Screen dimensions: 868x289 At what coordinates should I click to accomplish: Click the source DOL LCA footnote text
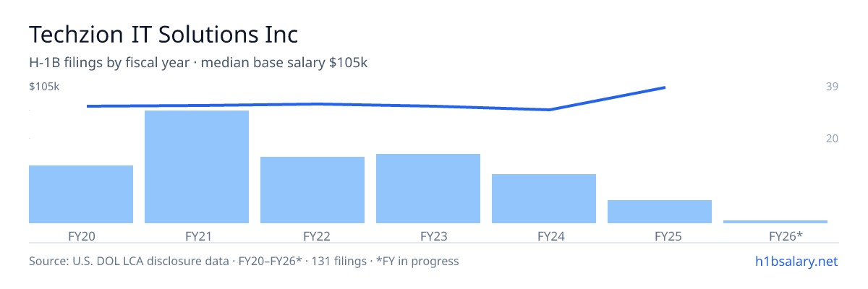coord(244,261)
